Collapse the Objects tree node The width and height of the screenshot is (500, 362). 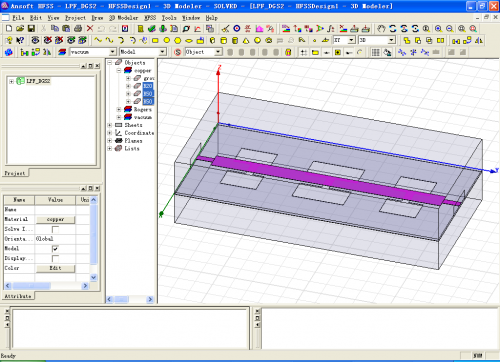coord(110,63)
